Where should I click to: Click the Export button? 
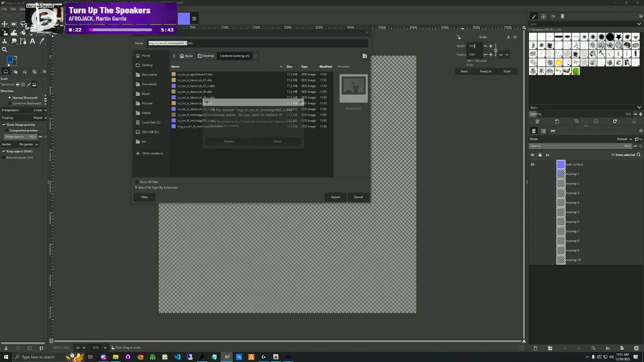click(x=336, y=197)
